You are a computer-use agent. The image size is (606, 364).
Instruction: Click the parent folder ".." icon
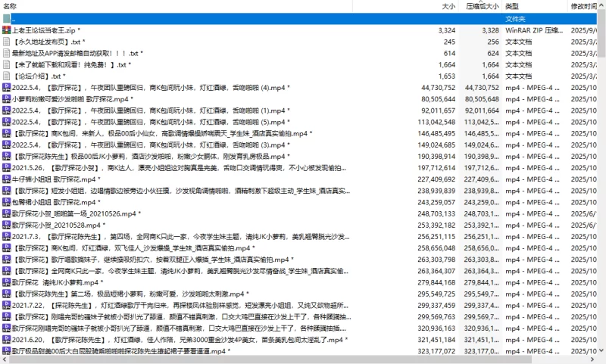click(x=6, y=18)
